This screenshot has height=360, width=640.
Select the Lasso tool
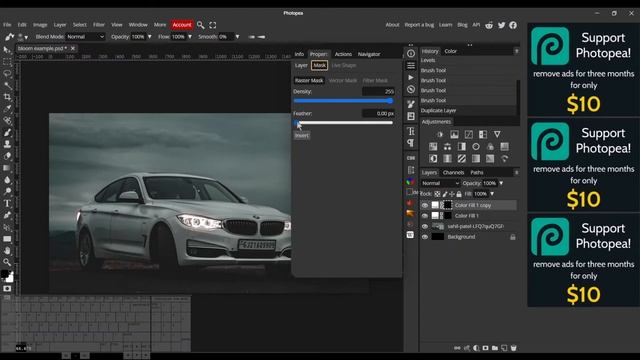[x=7, y=73]
